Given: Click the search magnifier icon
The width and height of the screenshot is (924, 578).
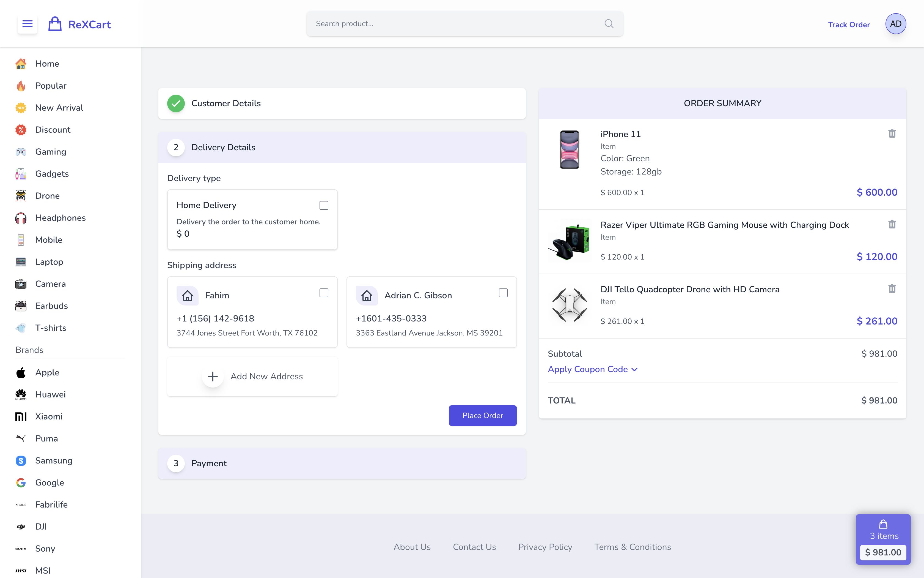Looking at the screenshot, I should coord(609,24).
